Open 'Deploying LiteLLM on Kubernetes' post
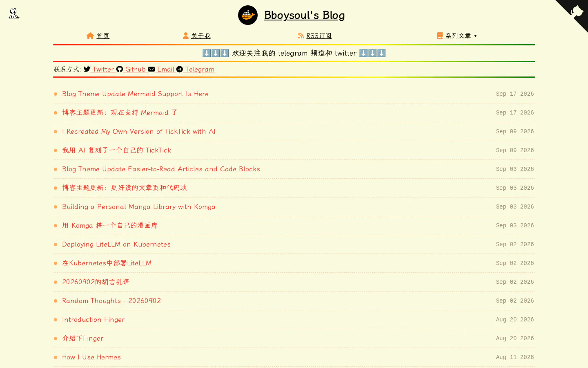Screen dimensions: 588x368 point(116,244)
